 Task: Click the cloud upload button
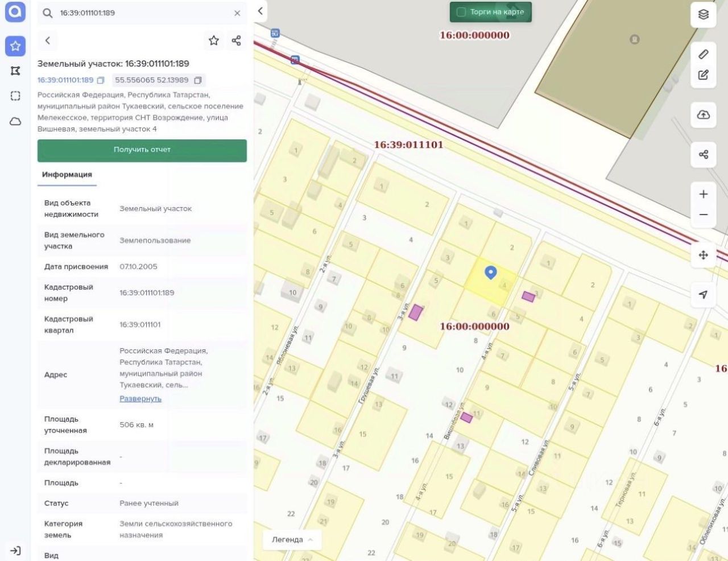[704, 115]
